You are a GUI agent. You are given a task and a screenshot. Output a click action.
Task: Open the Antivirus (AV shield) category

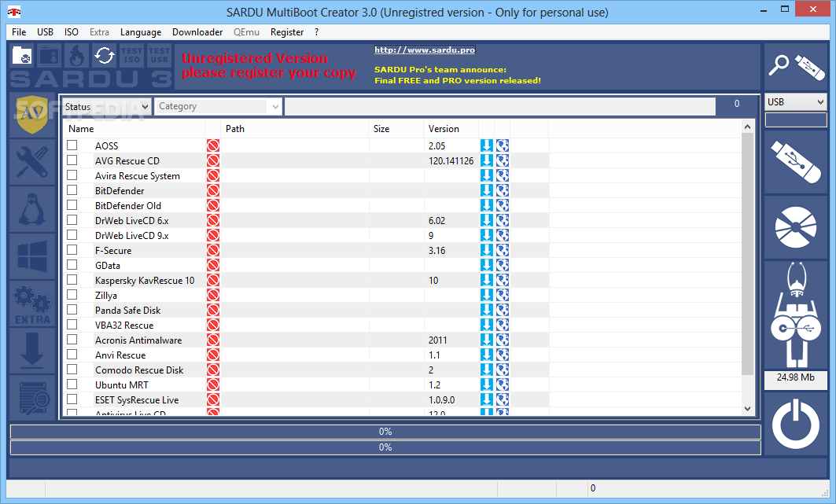[x=32, y=115]
